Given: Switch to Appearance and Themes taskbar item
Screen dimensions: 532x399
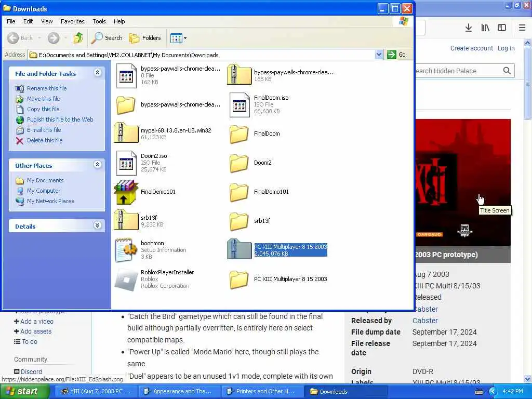Looking at the screenshot, I should coord(179,392).
